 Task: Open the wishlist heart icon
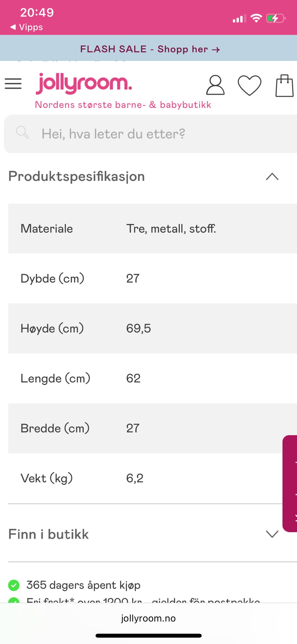tap(249, 85)
